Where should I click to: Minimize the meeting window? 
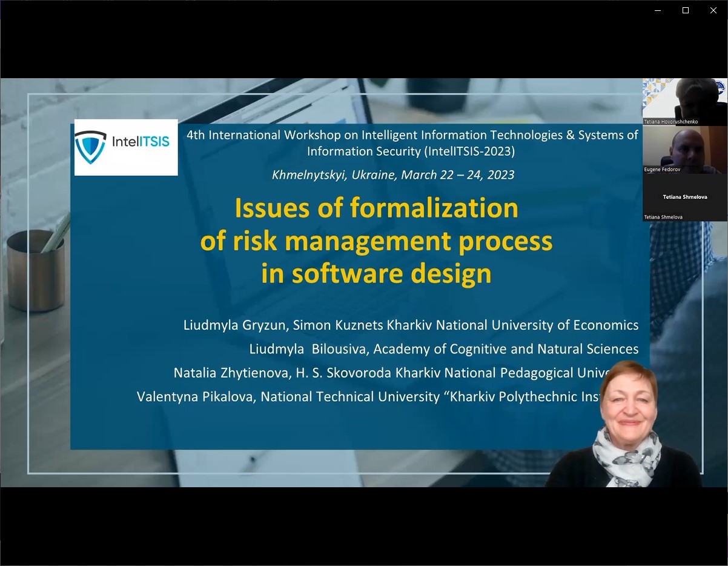click(658, 10)
